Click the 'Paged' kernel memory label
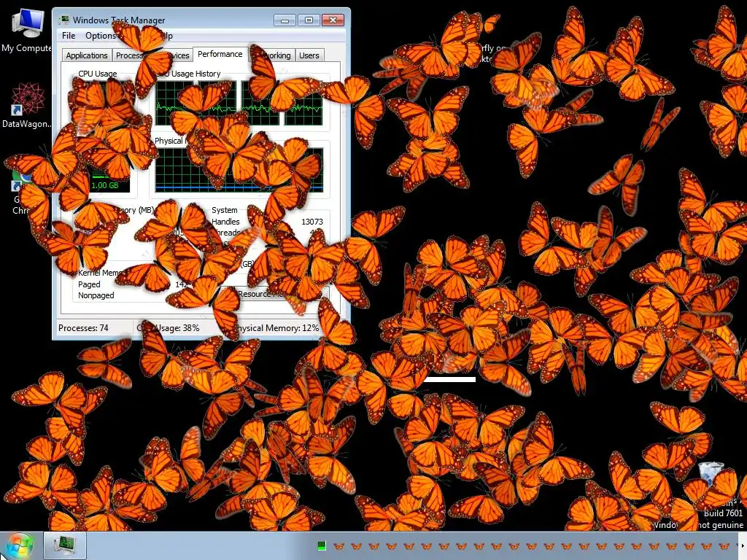 (x=89, y=284)
